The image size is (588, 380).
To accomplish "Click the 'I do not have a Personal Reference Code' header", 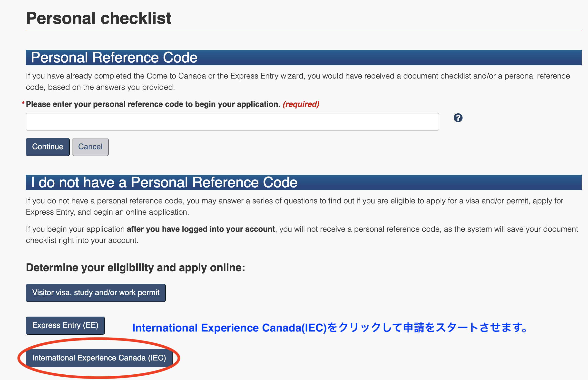I will [304, 182].
